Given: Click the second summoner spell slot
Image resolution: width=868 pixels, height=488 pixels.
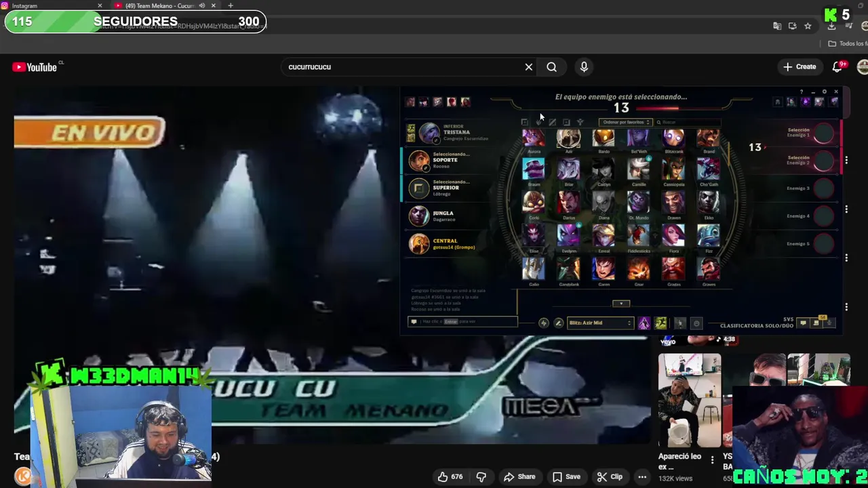Looking at the screenshot, I should tap(660, 323).
